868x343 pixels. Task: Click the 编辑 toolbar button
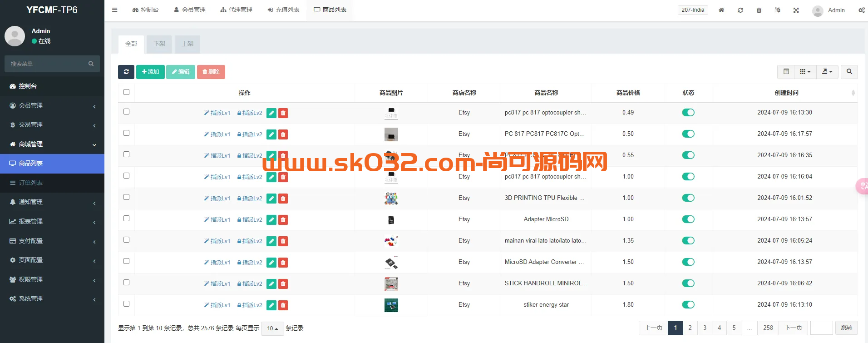click(181, 72)
